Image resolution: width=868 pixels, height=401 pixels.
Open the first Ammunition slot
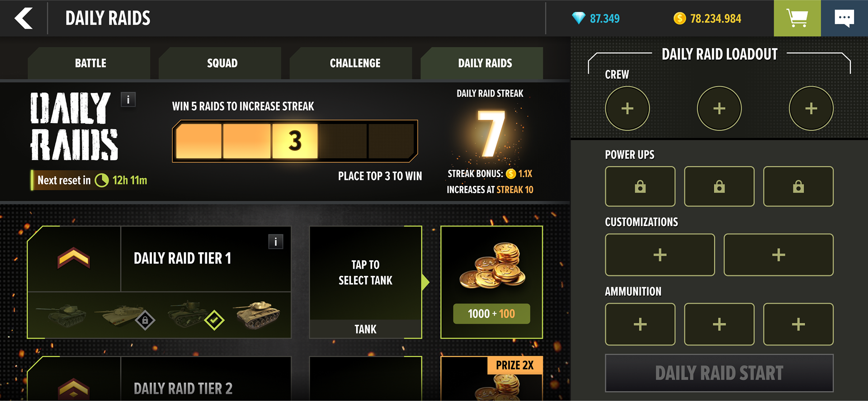[x=640, y=324]
